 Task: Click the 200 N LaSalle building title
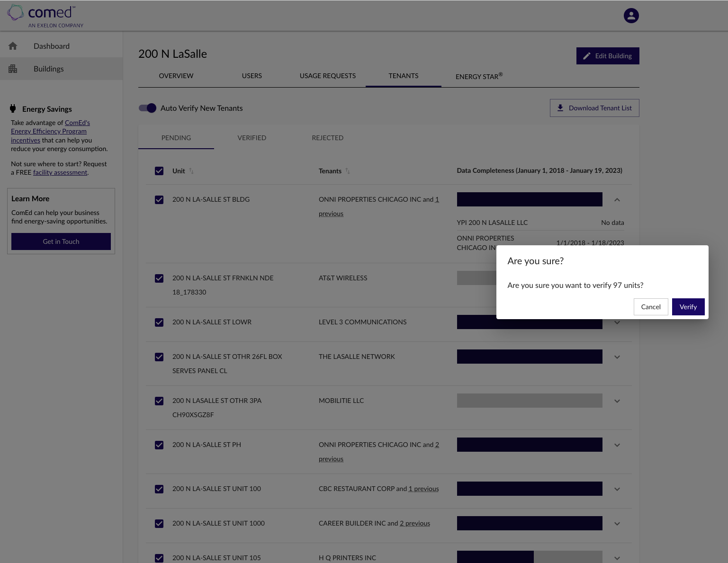click(x=172, y=54)
